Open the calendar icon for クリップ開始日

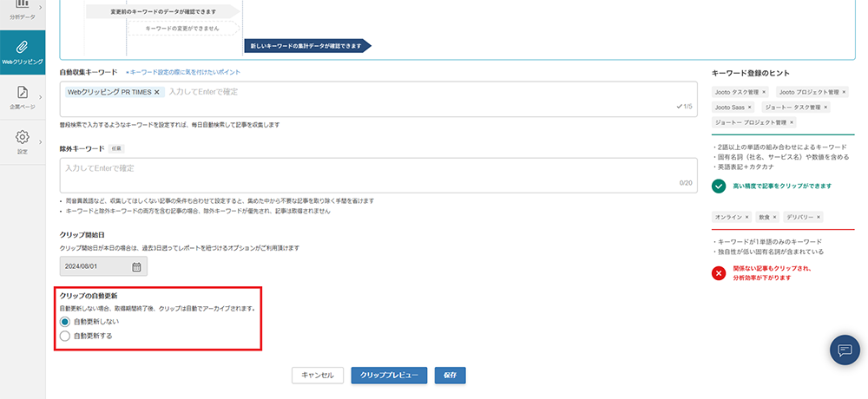coord(137,267)
